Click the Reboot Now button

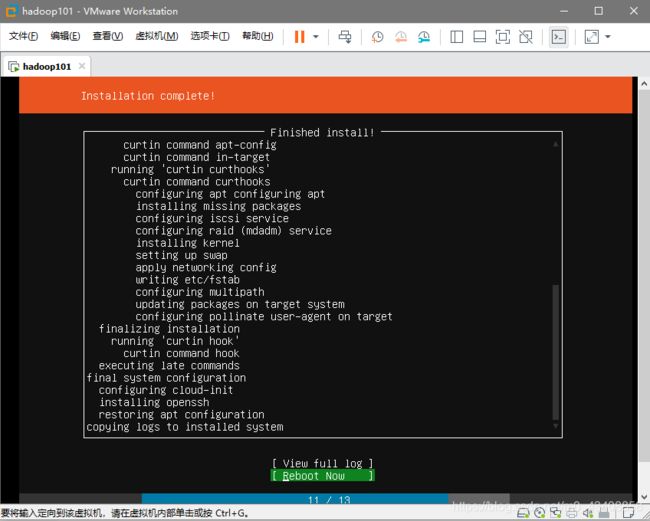[x=323, y=476]
